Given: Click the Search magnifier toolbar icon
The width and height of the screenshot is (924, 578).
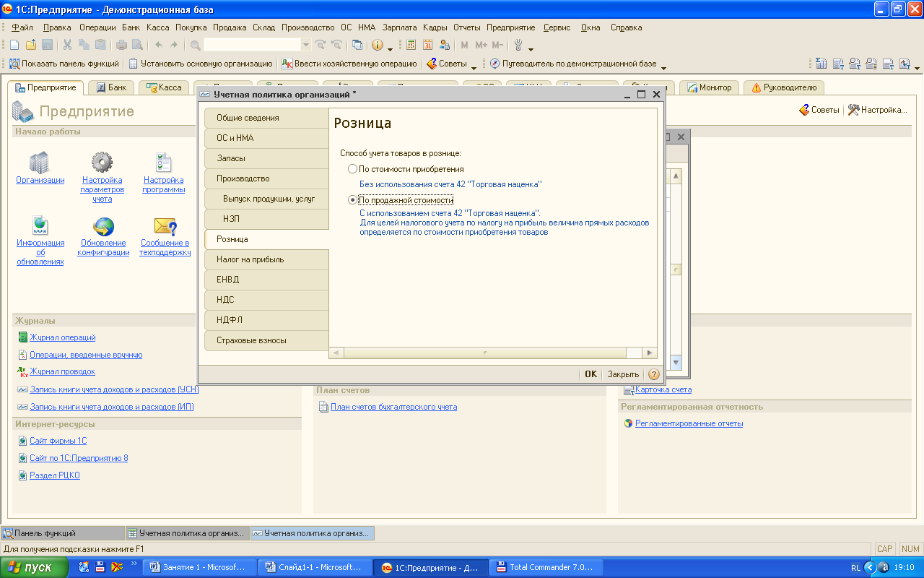Looking at the screenshot, I should click(x=196, y=45).
